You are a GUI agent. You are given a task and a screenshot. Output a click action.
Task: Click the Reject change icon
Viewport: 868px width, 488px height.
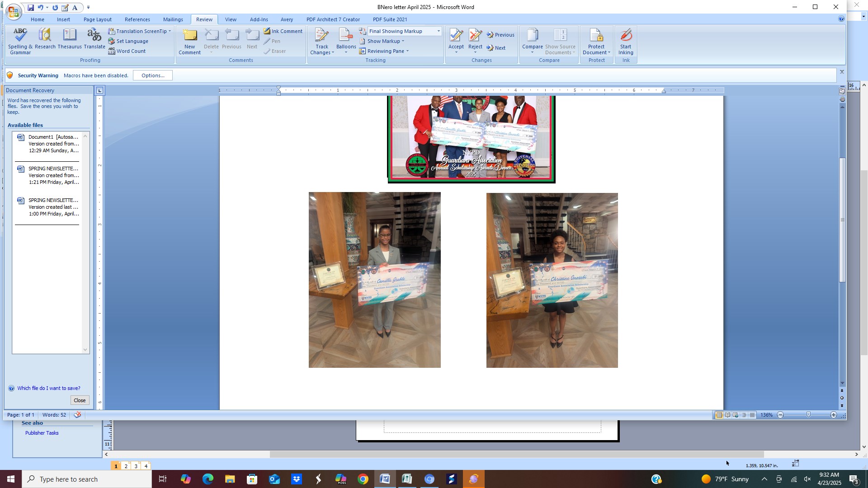475,36
